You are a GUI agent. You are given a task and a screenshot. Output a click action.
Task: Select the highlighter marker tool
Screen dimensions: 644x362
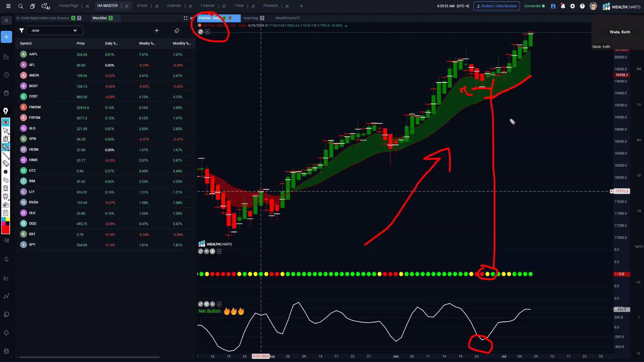pyautogui.click(x=6, y=147)
